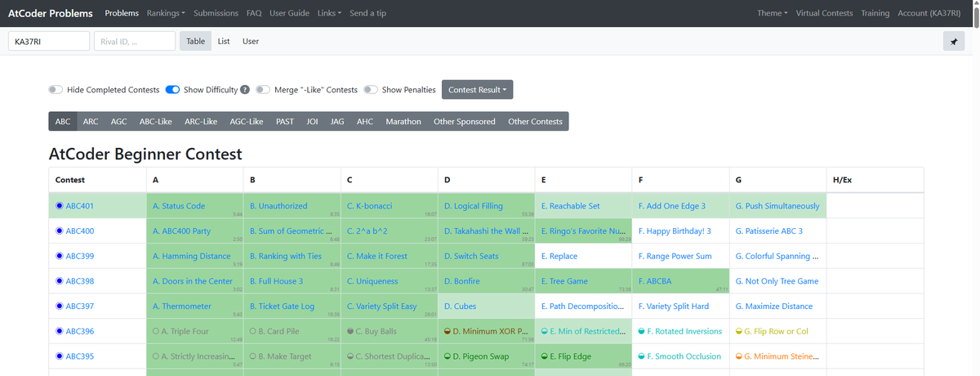Click the difficulty circle of D. Pigeon Swap

447,356
